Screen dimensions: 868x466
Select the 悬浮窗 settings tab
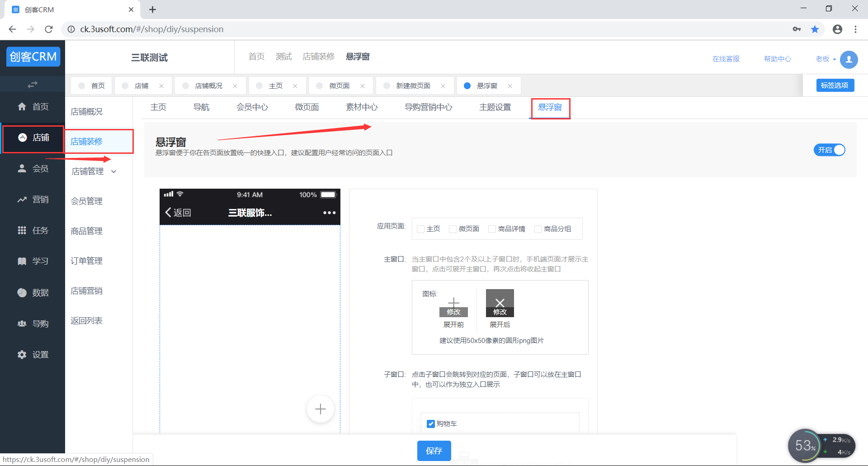550,108
